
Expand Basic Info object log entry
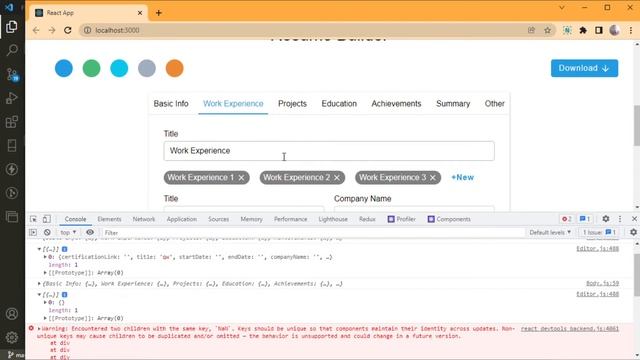(x=40, y=283)
